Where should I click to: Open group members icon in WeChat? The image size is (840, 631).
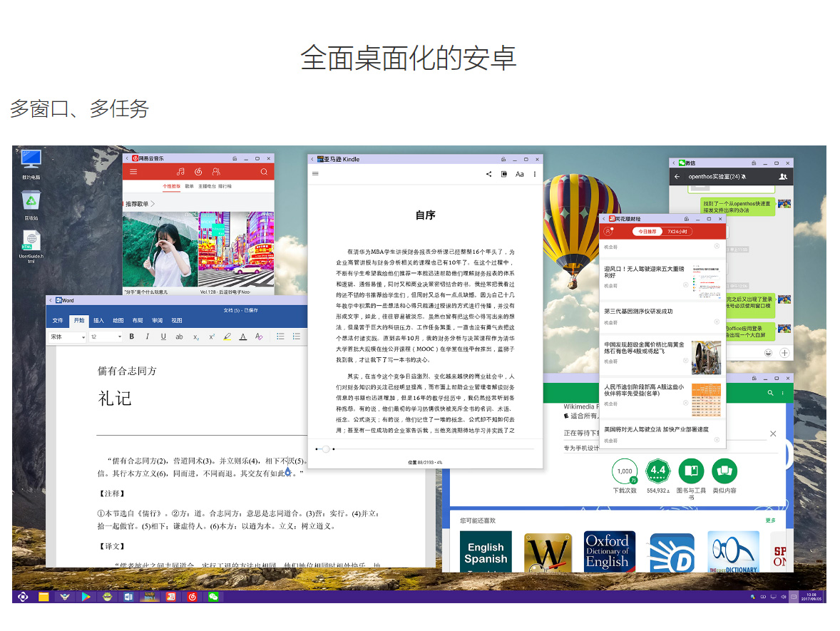(x=783, y=176)
